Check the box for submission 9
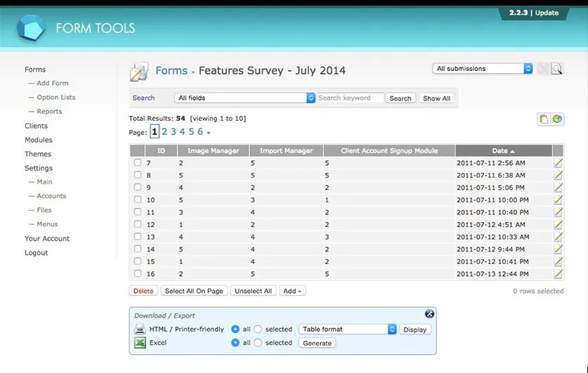 (138, 187)
